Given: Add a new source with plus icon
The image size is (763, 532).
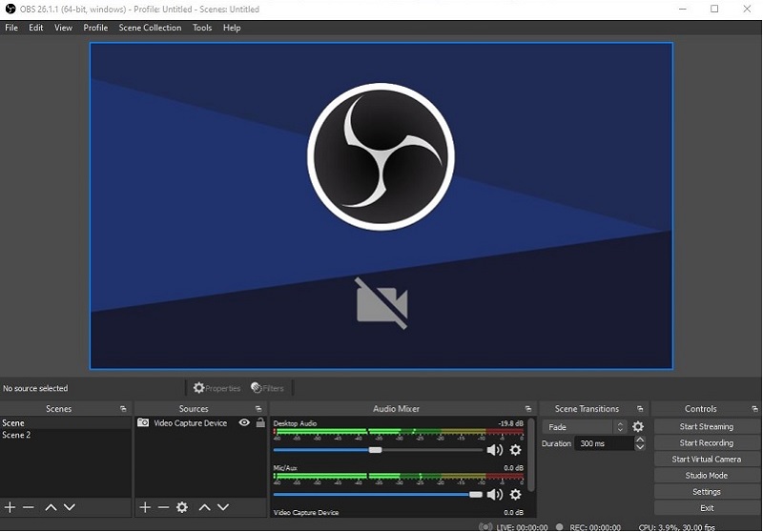Looking at the screenshot, I should (145, 507).
